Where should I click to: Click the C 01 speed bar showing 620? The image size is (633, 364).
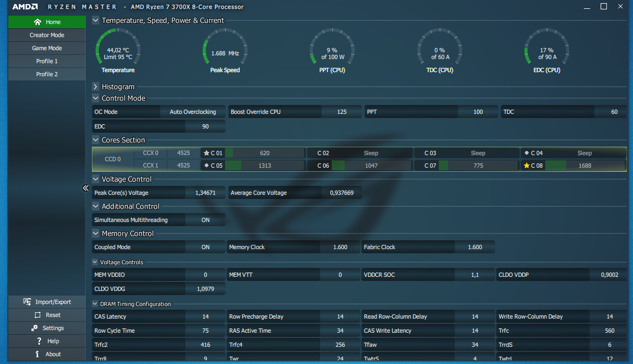point(265,153)
